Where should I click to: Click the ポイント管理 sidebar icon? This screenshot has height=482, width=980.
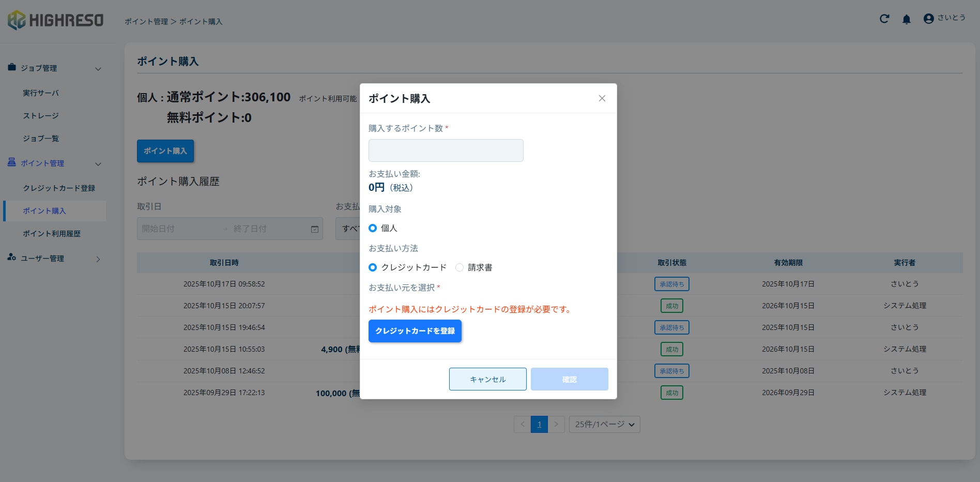click(x=12, y=162)
